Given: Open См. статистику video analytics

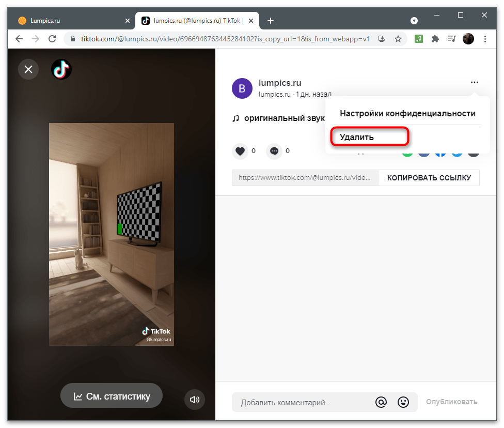Looking at the screenshot, I should coord(112,396).
